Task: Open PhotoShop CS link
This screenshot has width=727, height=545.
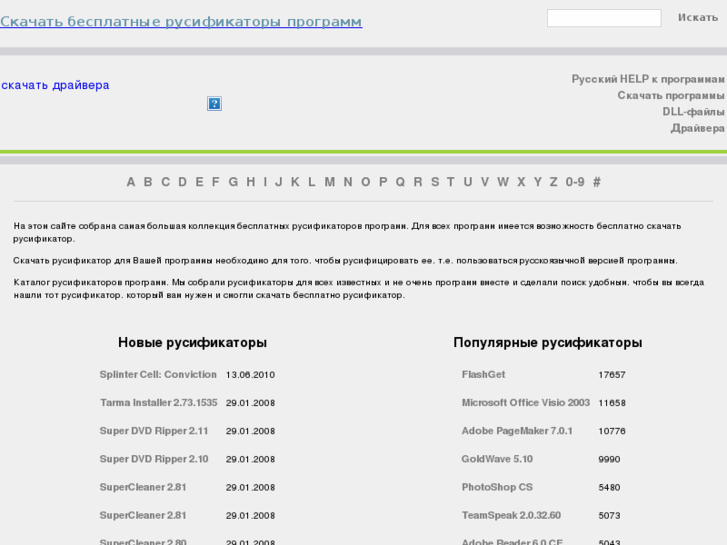Action: pyautogui.click(x=497, y=487)
